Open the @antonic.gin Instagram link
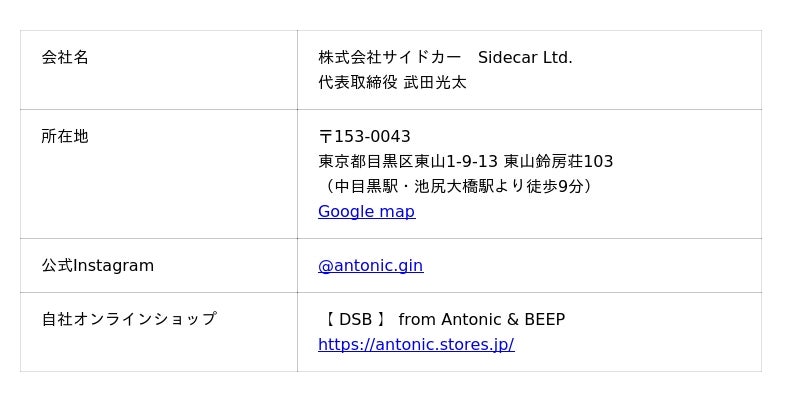This screenshot has width=800, height=402. pos(370,266)
